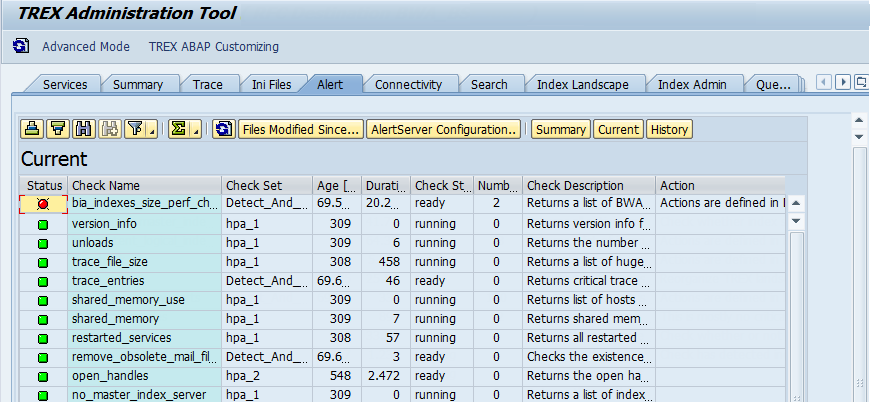Click the Set Filter funnel icon

(134, 129)
